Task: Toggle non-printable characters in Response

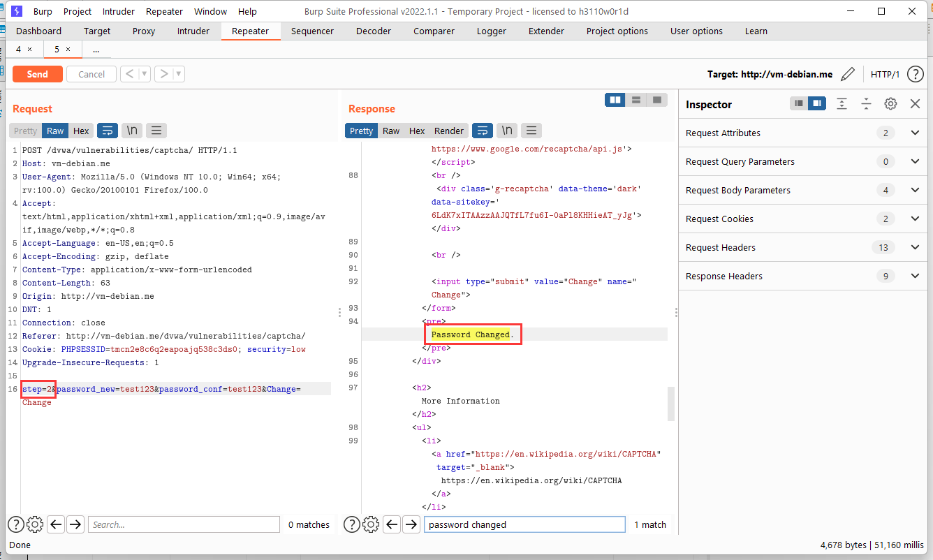Action: [506, 131]
